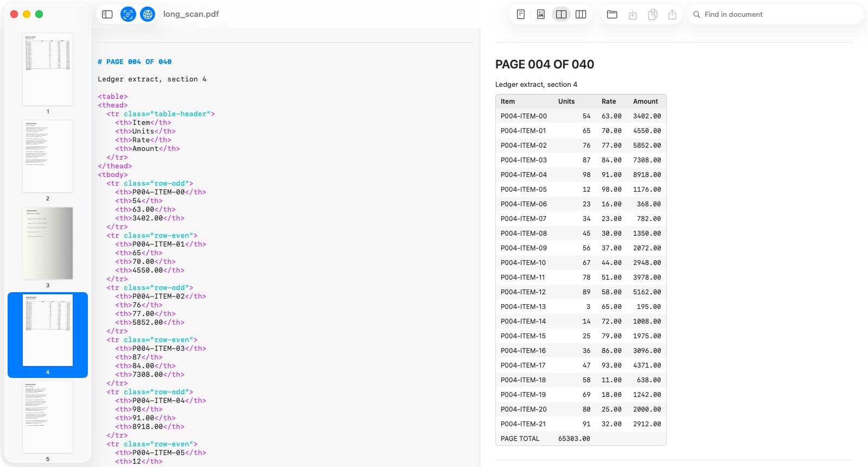Image resolution: width=868 pixels, height=467 pixels.
Task: Click the rendered heading PAGE 004 OF 040
Action: coord(545,65)
